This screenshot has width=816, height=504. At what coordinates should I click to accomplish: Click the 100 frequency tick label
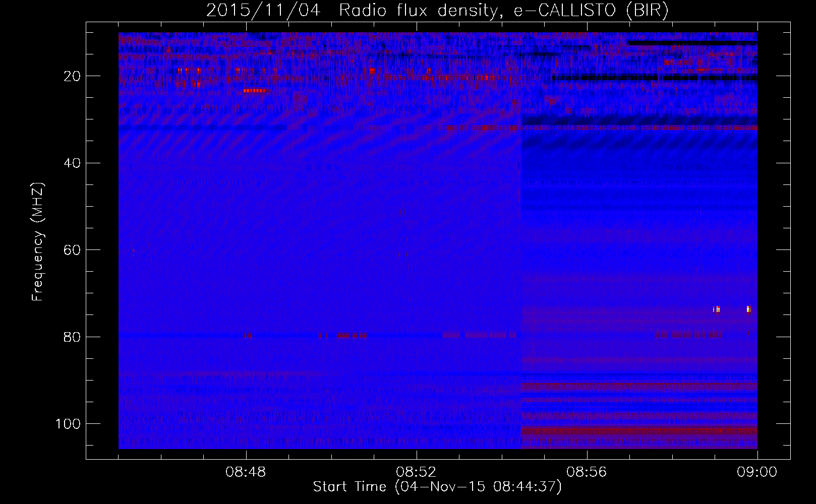coord(68,424)
